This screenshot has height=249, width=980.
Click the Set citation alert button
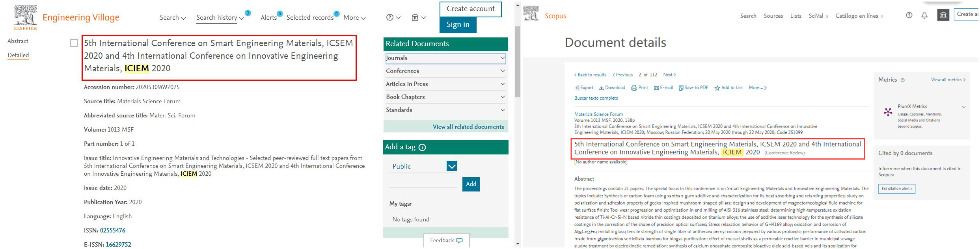click(897, 189)
